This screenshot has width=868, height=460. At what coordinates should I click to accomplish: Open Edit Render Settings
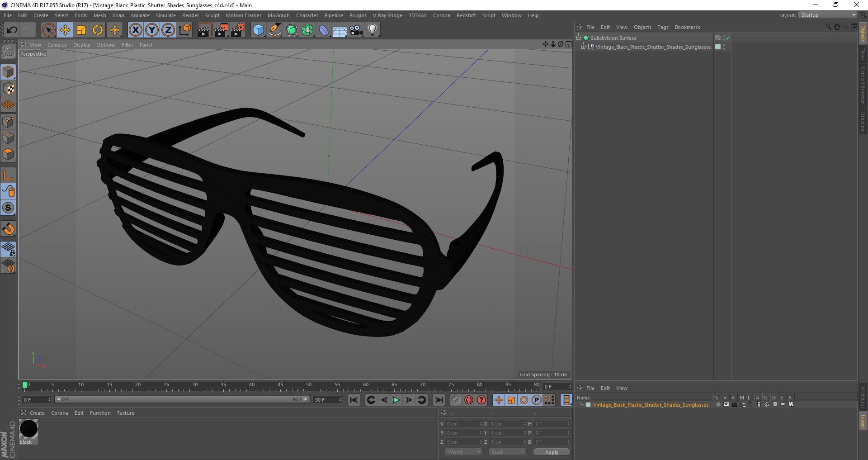pos(238,30)
